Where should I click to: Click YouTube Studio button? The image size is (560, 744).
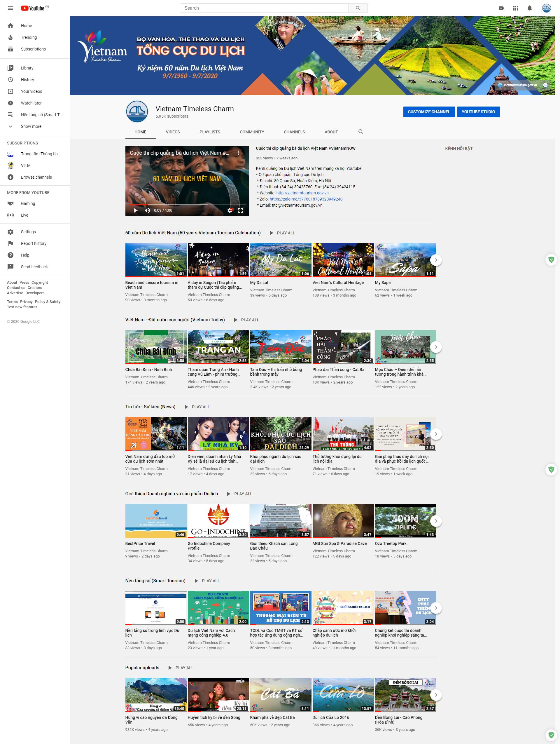pyautogui.click(x=478, y=112)
